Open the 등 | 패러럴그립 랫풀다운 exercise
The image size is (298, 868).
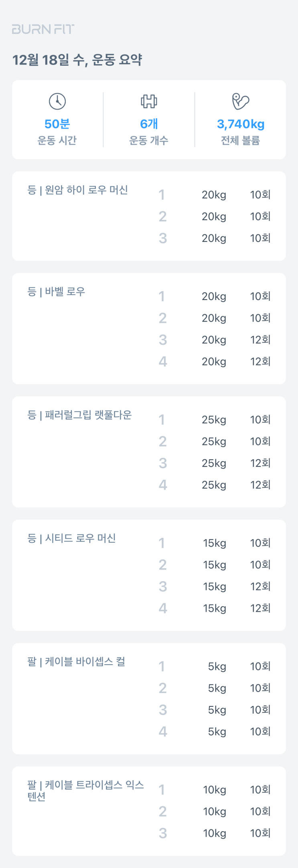point(79,415)
